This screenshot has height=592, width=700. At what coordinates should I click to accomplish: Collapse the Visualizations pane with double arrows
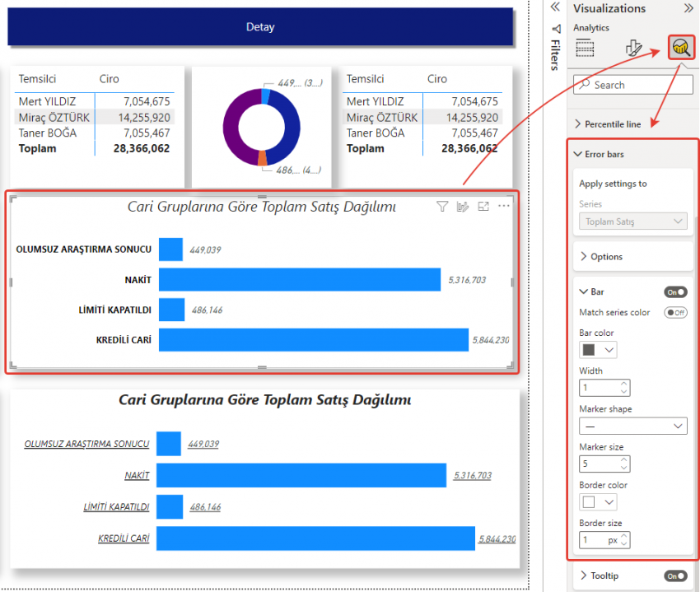(688, 8)
